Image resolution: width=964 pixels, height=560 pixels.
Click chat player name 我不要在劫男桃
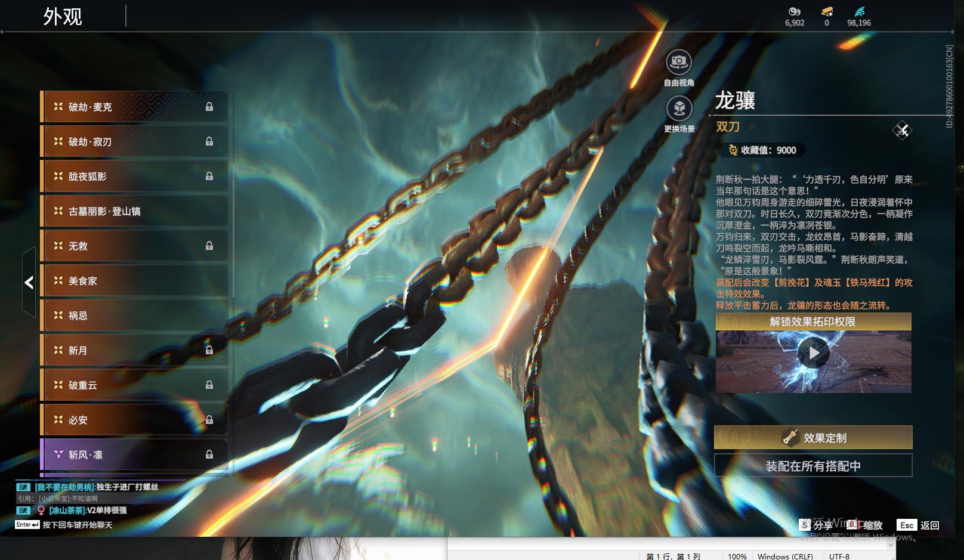pos(64,487)
